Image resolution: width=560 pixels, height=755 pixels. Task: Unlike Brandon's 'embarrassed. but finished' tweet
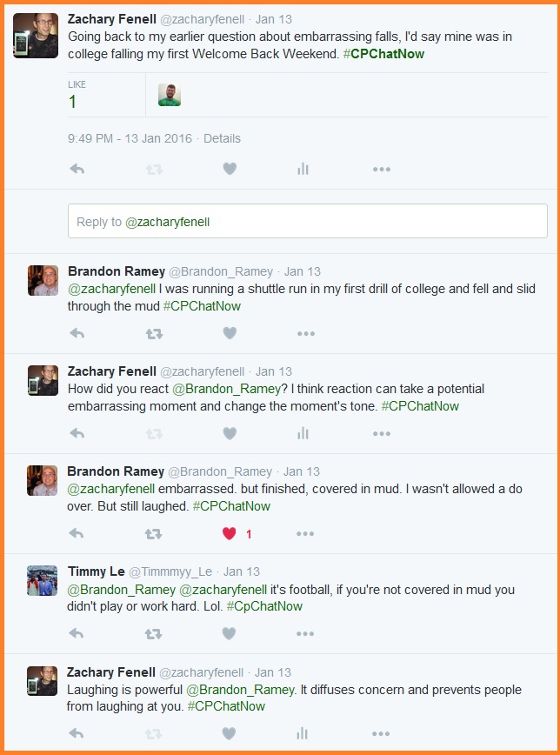click(x=230, y=533)
